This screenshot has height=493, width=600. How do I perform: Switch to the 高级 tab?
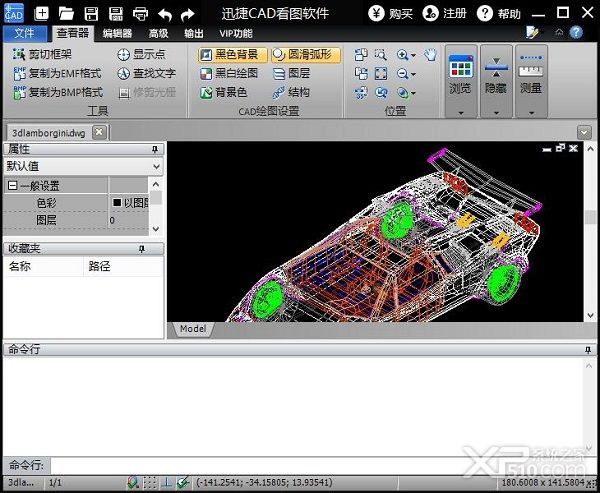coord(158,34)
